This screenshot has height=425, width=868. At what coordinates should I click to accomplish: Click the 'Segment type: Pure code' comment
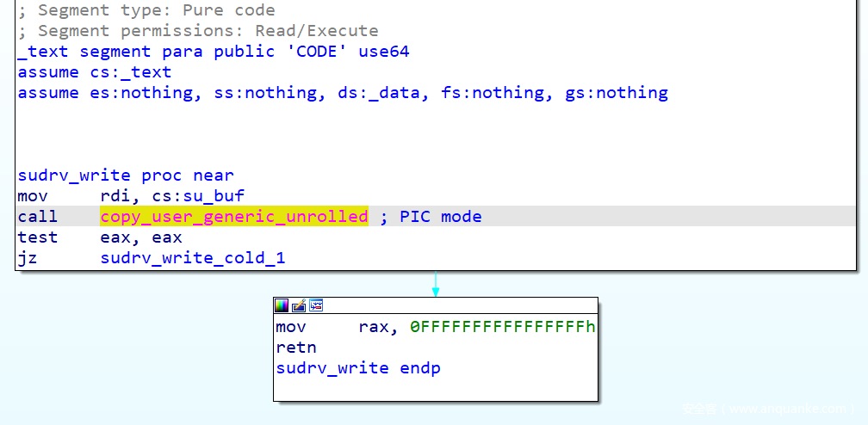point(146,10)
